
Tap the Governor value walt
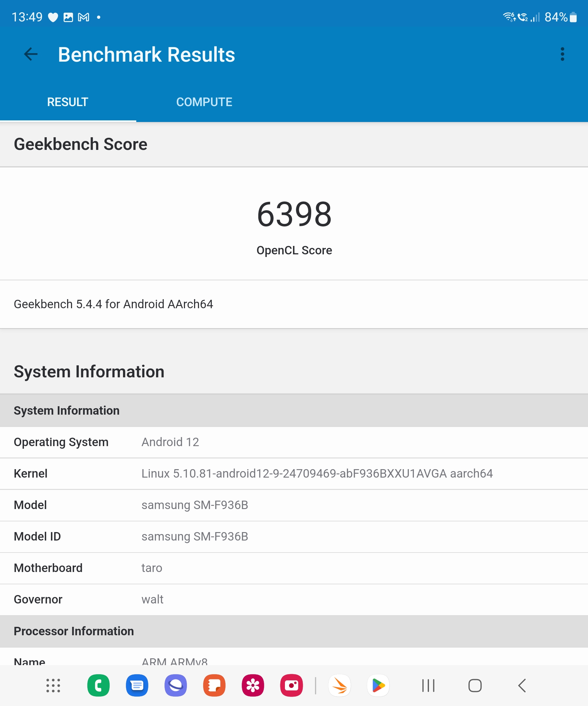pyautogui.click(x=152, y=599)
